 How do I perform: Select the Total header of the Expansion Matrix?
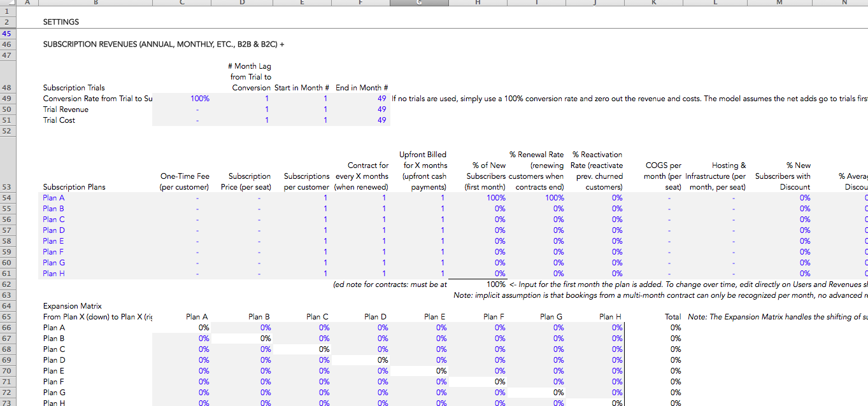tap(672, 317)
